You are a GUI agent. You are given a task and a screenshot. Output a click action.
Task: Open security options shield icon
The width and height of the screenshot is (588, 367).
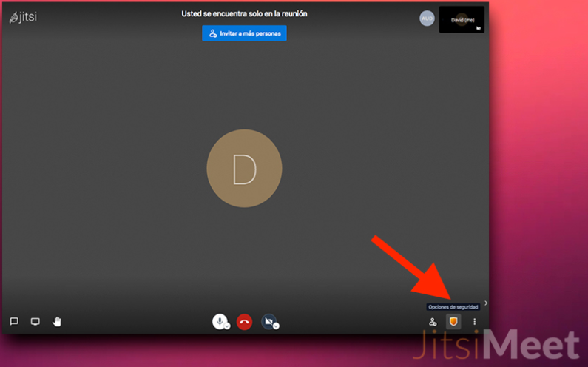coord(453,321)
